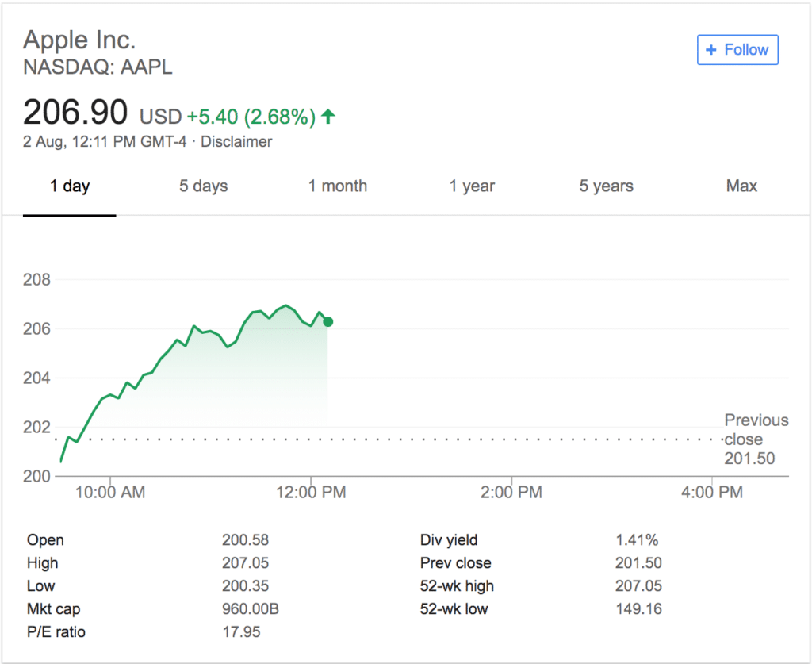This screenshot has width=812, height=664.
Task: Click the Div yield value 1.41%
Action: point(636,540)
